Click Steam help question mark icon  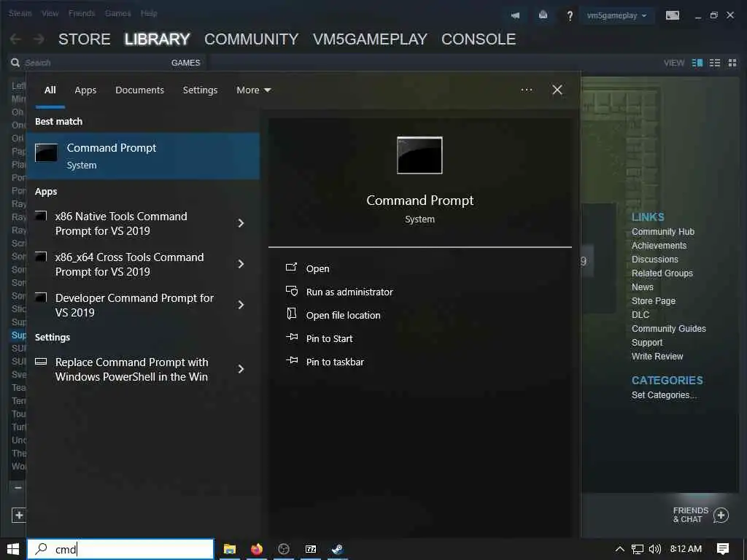tap(569, 16)
